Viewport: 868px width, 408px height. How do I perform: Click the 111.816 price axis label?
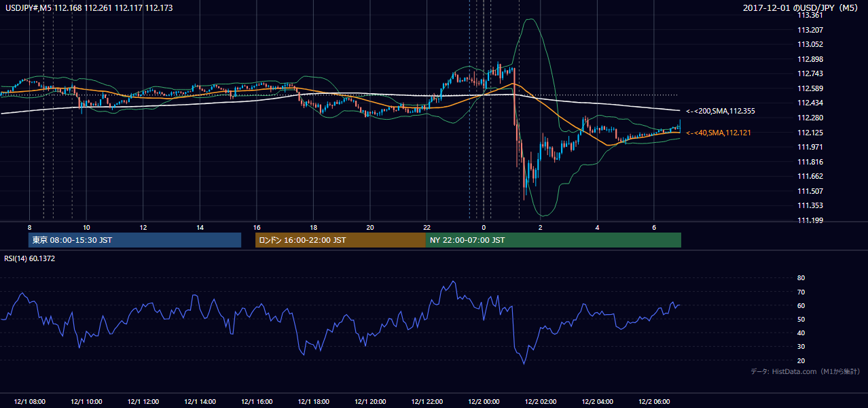click(810, 162)
